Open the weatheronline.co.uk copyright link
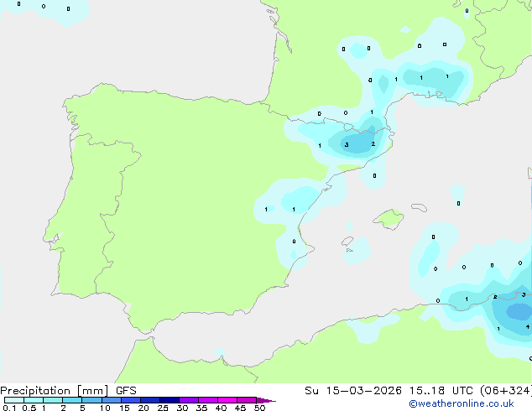 461,403
